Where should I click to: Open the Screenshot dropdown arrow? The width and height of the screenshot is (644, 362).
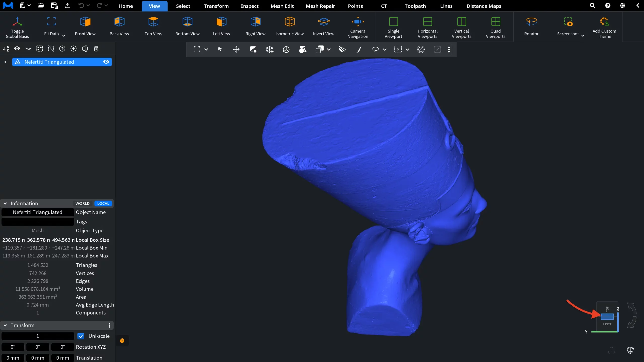[x=583, y=36]
